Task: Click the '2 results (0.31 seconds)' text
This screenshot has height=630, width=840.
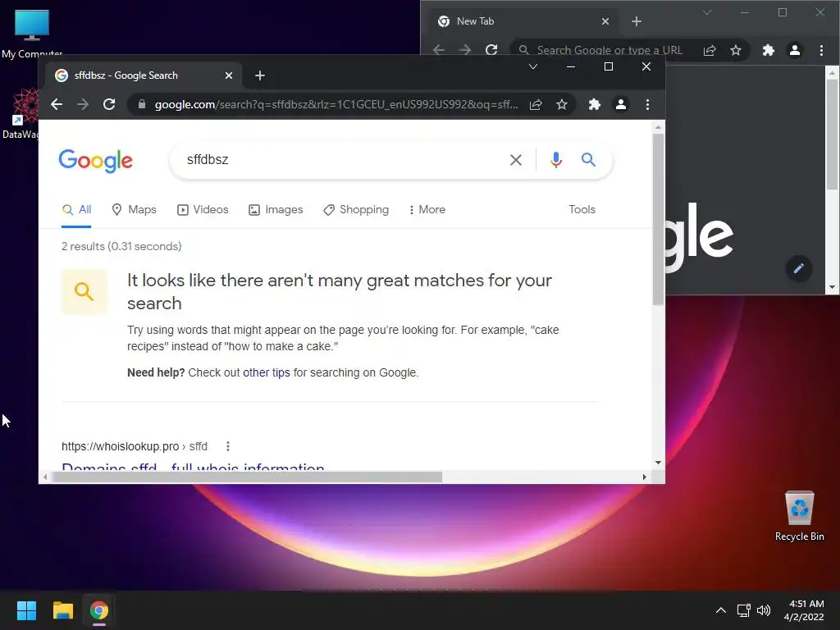Action: (x=121, y=246)
